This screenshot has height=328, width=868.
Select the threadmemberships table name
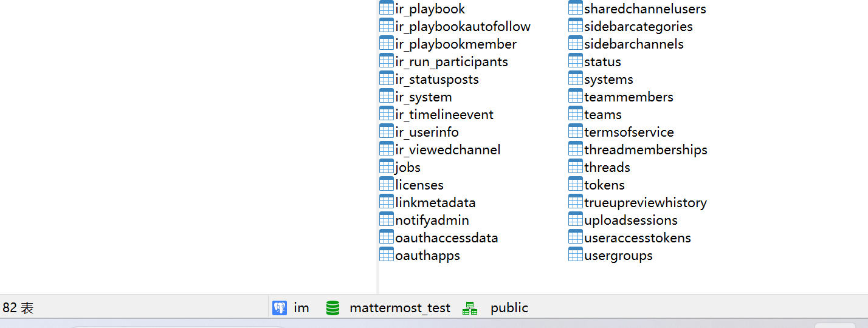[646, 150]
